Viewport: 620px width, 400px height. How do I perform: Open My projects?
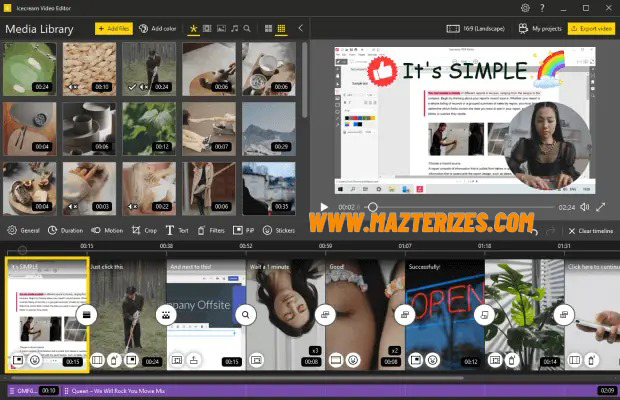coord(540,28)
